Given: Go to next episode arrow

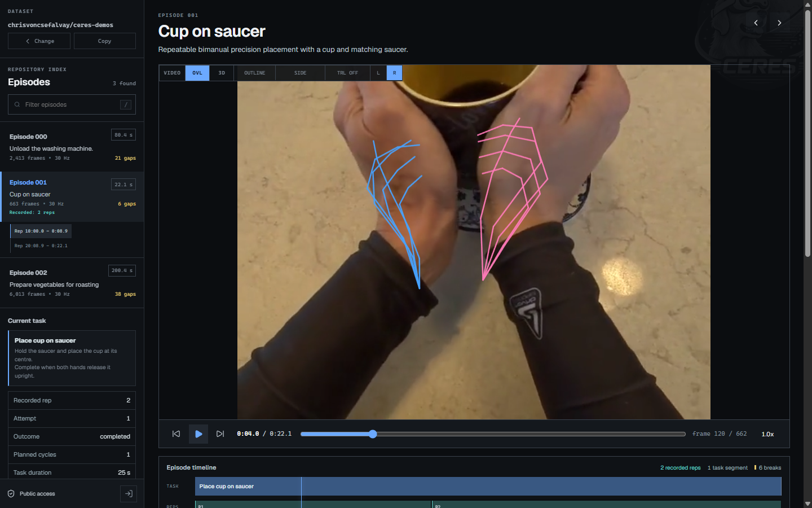Looking at the screenshot, I should click(779, 23).
